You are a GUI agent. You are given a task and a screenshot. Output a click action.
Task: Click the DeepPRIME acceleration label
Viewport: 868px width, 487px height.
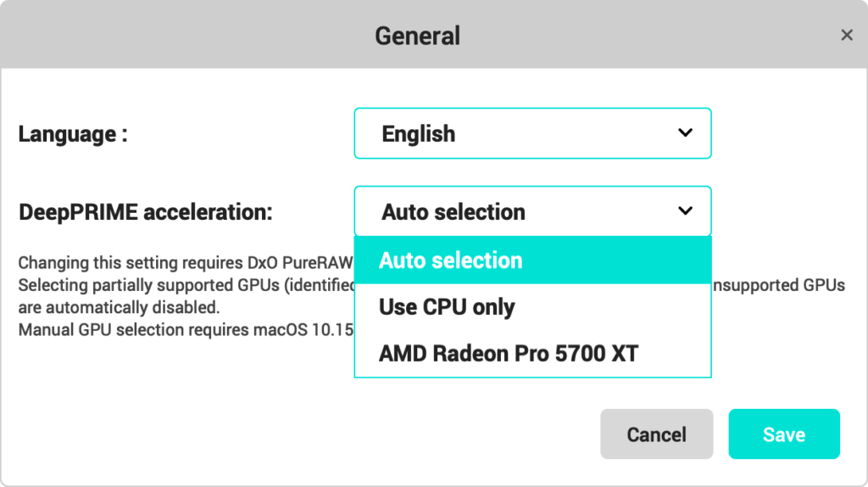point(146,212)
